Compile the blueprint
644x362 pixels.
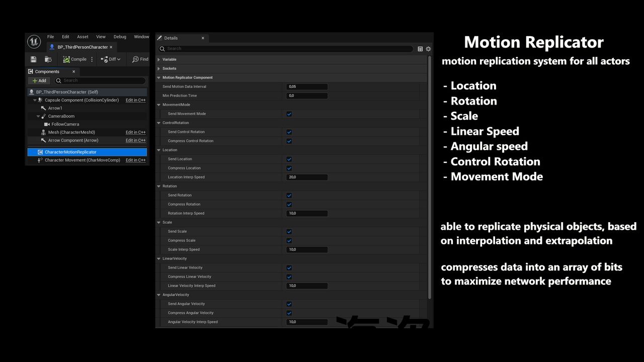[74, 59]
